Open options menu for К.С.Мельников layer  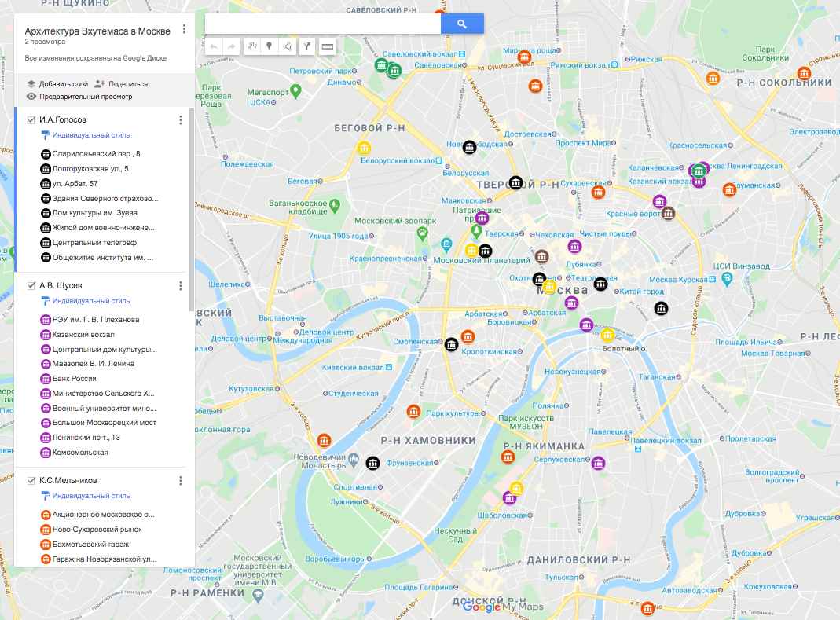[181, 481]
